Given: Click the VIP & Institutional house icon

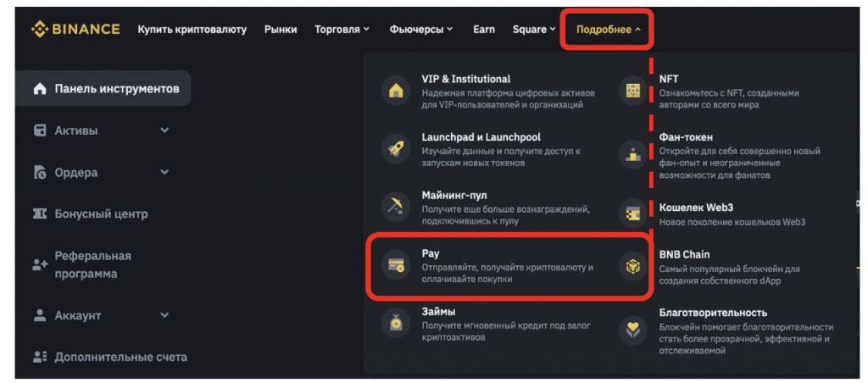Looking at the screenshot, I should pyautogui.click(x=395, y=91).
